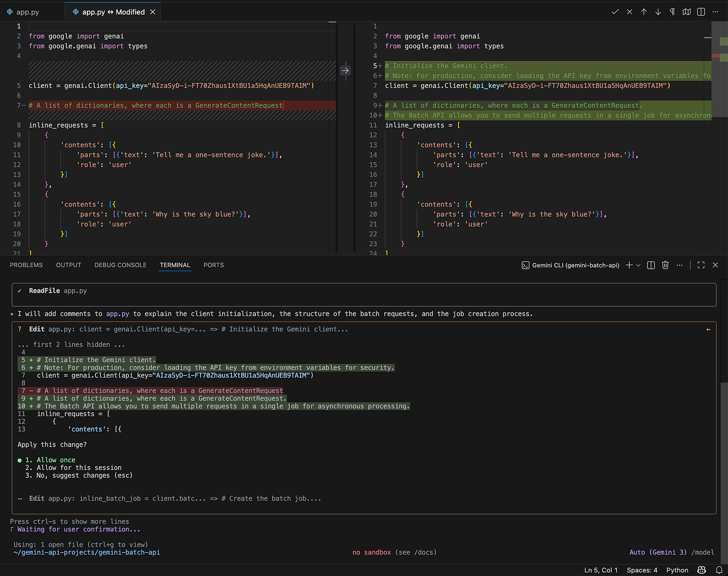Open notifications with the bell icon
Image resolution: width=728 pixels, height=576 pixels.
719,570
